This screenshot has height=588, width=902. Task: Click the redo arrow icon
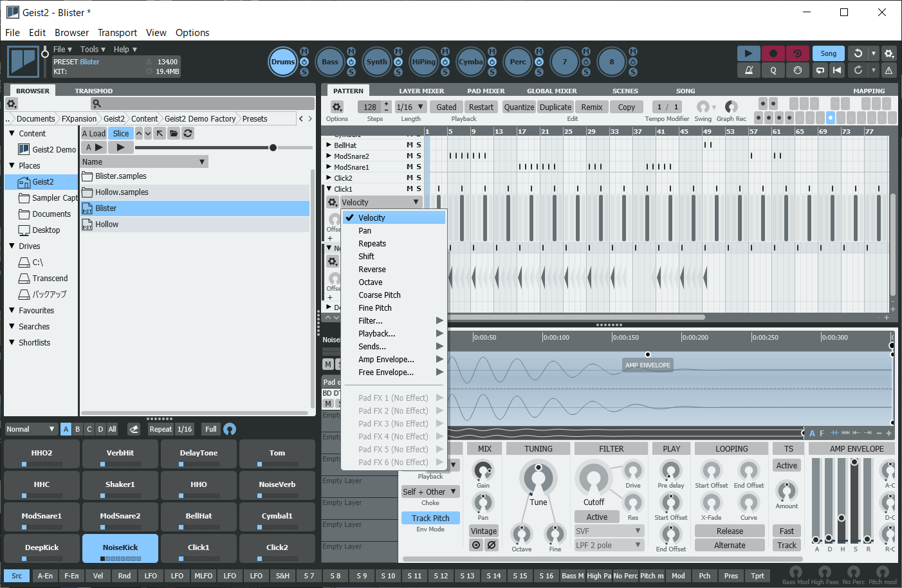click(858, 70)
